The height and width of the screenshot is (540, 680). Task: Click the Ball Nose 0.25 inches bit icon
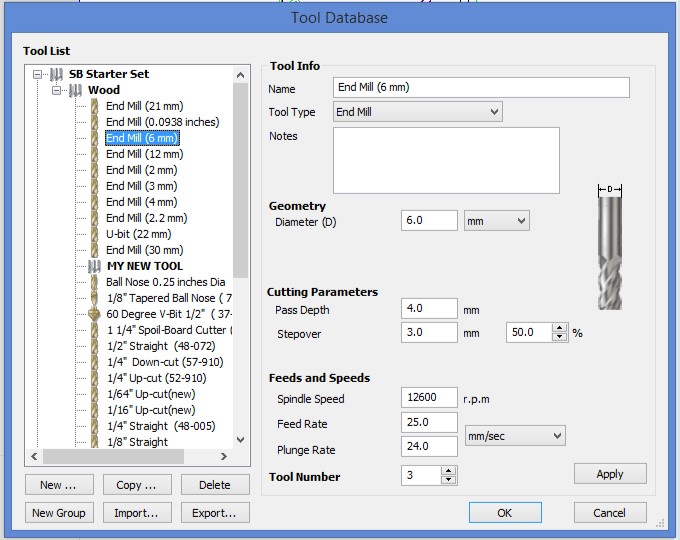95,282
